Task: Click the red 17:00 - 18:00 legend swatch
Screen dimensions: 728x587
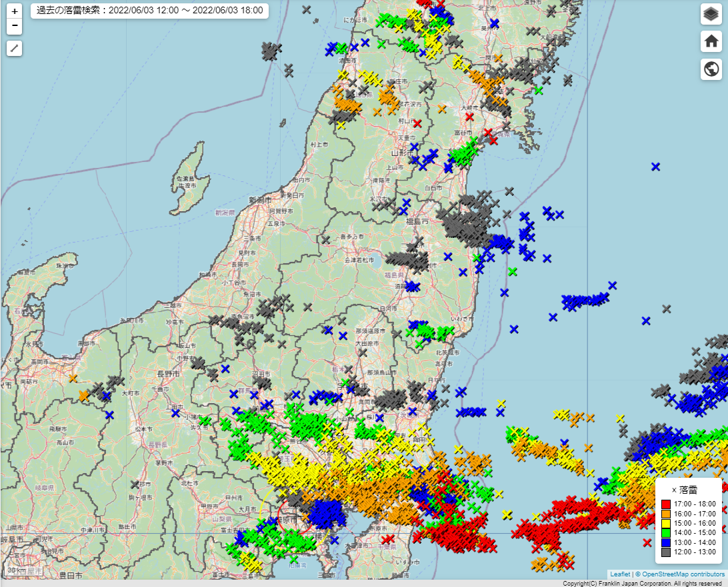Action: pyautogui.click(x=666, y=504)
